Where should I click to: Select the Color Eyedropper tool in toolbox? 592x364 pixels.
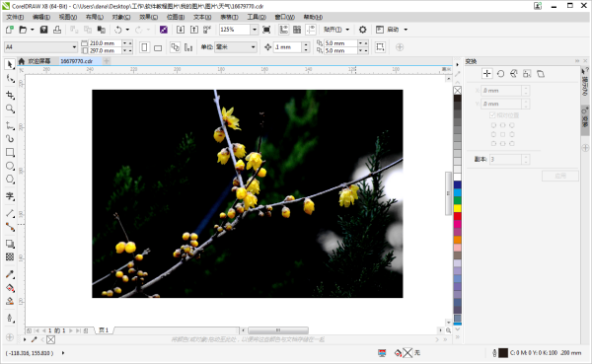[x=10, y=274]
